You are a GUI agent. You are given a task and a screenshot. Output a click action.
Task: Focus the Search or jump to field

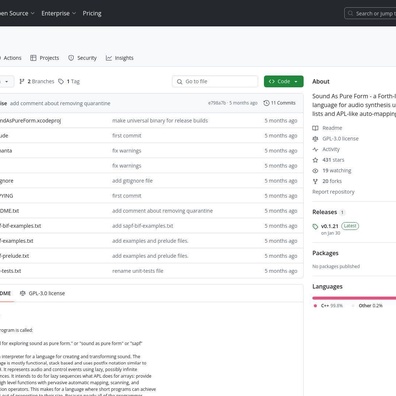tap(370, 13)
